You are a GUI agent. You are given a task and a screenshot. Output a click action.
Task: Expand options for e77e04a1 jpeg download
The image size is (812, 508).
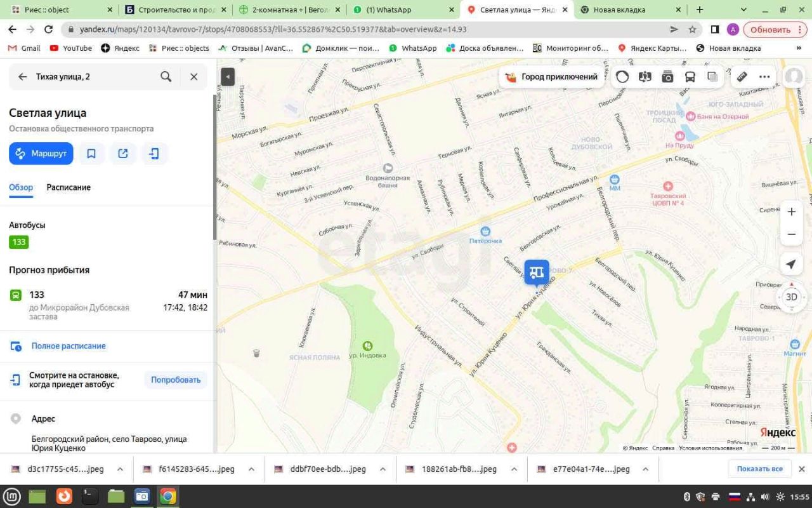click(645, 469)
